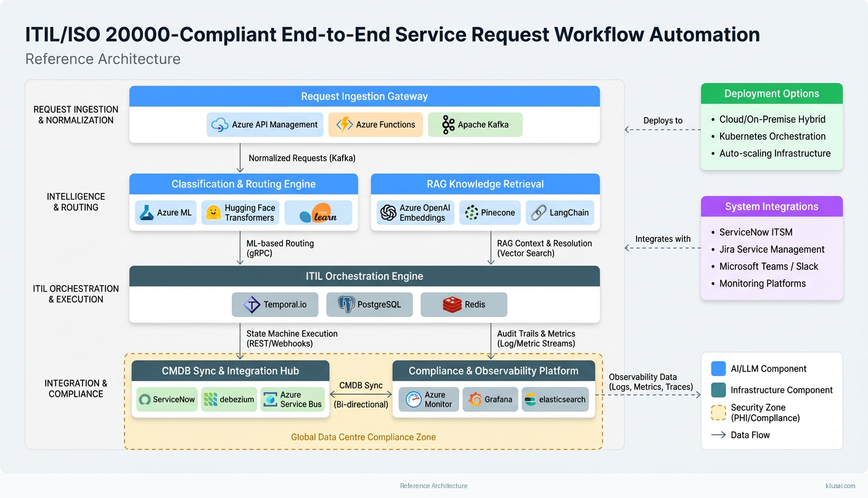Select the ITIL Orchestration Engine header bar

364,276
